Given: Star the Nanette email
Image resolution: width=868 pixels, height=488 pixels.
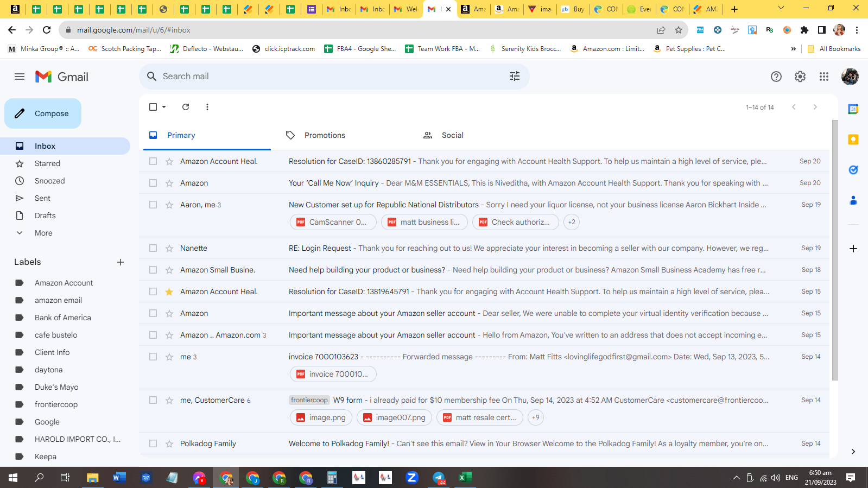Looking at the screenshot, I should (x=169, y=248).
